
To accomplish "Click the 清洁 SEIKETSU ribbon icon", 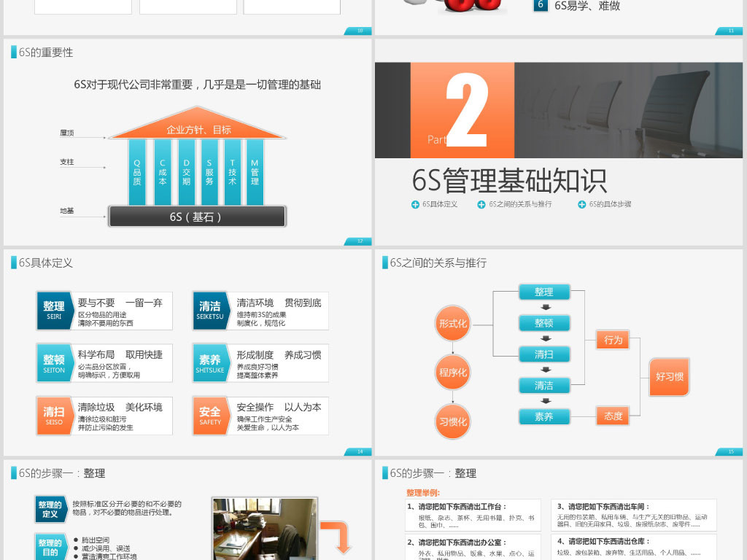I will [211, 310].
